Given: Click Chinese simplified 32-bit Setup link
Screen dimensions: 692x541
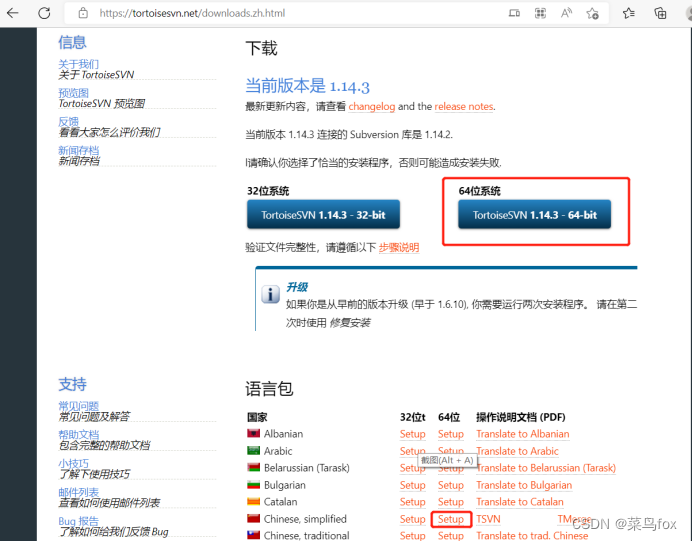Looking at the screenshot, I should 413,519.
